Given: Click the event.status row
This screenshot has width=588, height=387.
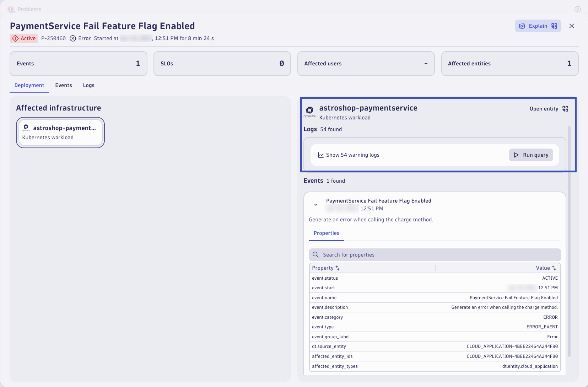Looking at the screenshot, I should [x=435, y=278].
